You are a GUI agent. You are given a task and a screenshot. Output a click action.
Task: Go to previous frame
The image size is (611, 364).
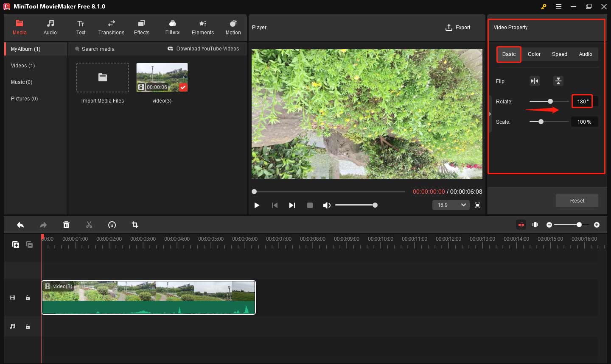tap(275, 205)
